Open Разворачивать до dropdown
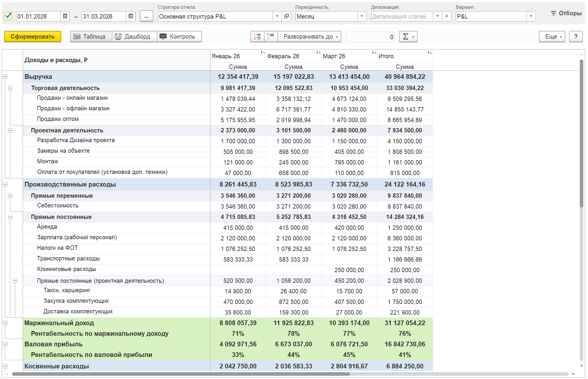Screen dimensions: 588x379 310,36
